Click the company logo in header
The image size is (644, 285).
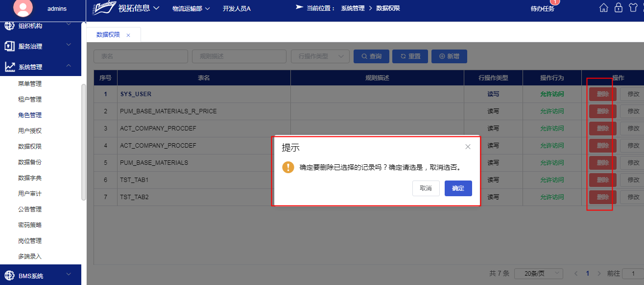click(104, 8)
